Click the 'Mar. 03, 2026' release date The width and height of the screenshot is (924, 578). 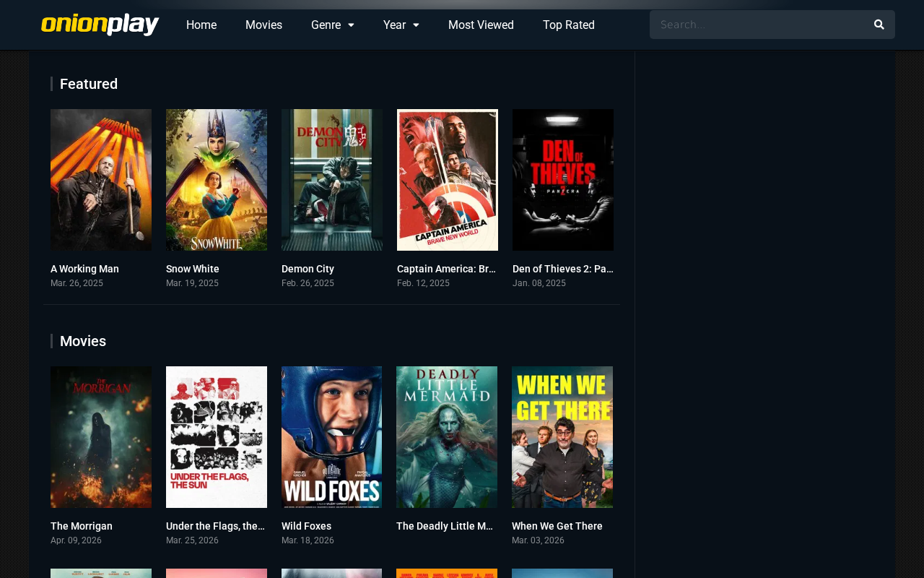pyautogui.click(x=538, y=540)
